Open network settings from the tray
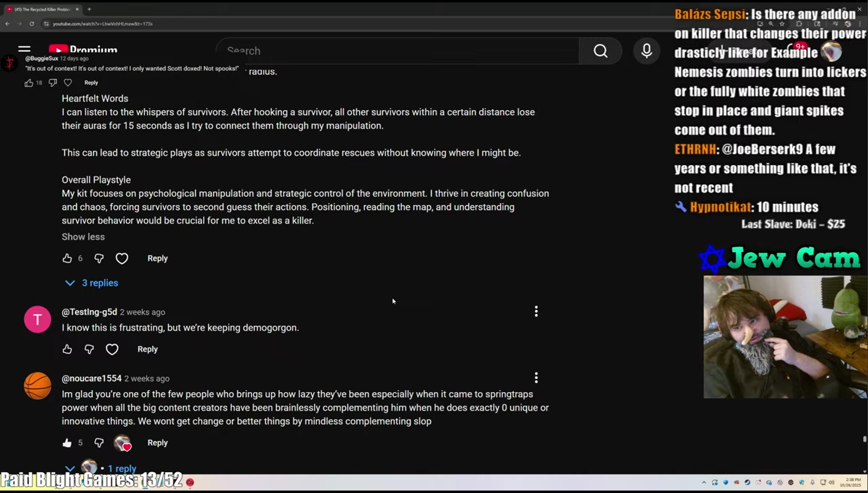 [x=823, y=483]
